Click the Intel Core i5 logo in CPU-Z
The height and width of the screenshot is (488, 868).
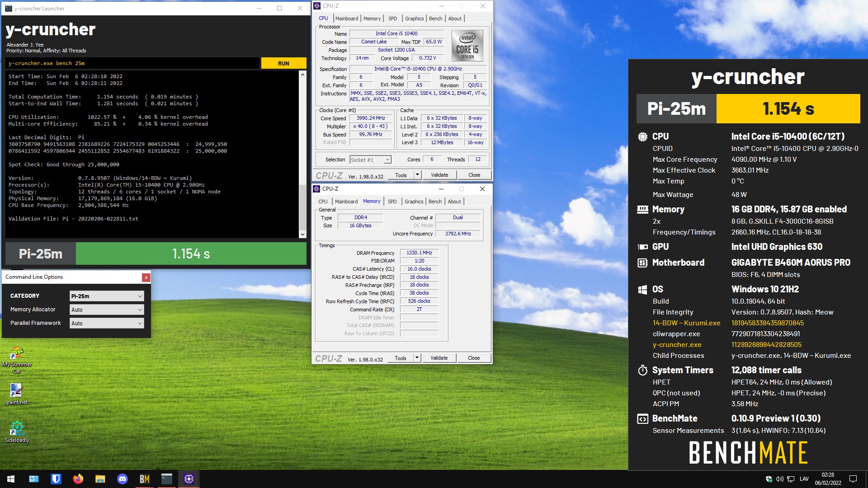[x=467, y=46]
